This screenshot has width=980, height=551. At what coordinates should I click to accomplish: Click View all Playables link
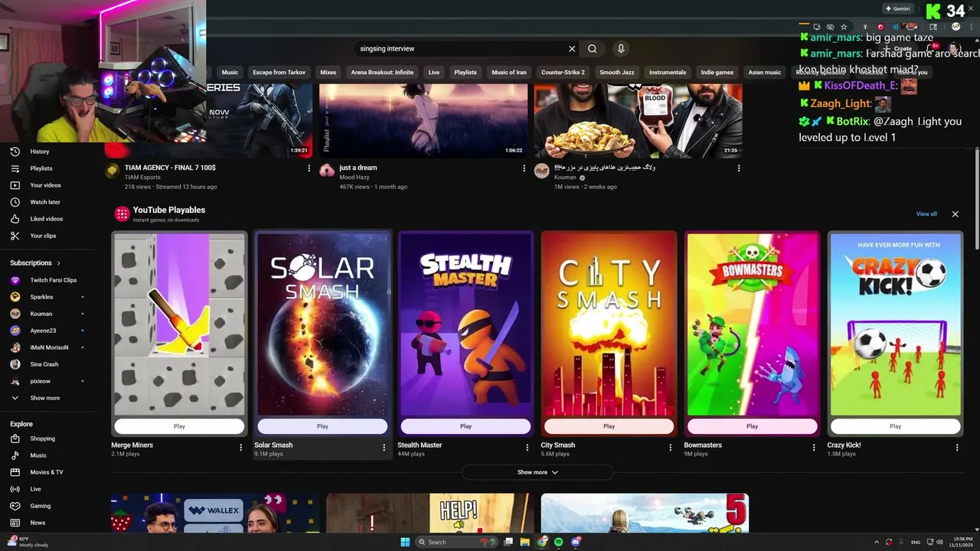click(926, 214)
